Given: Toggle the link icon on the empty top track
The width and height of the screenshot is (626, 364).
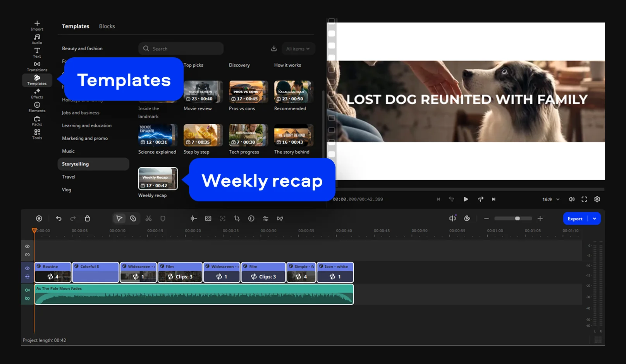Looking at the screenshot, I should click(x=27, y=255).
